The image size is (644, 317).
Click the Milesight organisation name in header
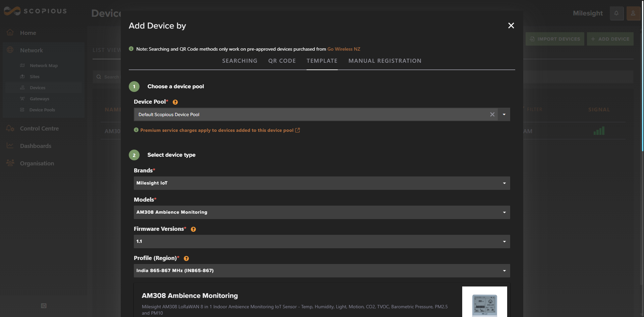point(588,13)
